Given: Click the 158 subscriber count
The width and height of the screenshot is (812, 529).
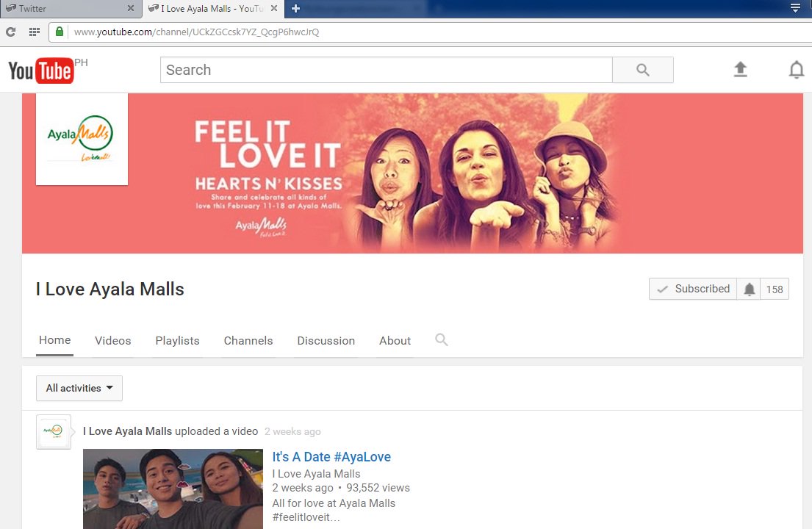Looking at the screenshot, I should click(x=775, y=289).
